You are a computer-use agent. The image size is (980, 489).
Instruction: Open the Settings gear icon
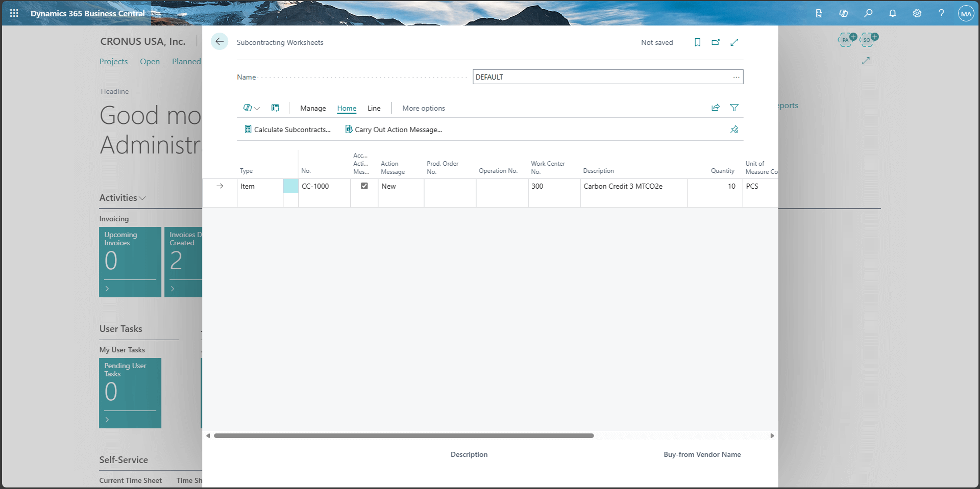[917, 13]
